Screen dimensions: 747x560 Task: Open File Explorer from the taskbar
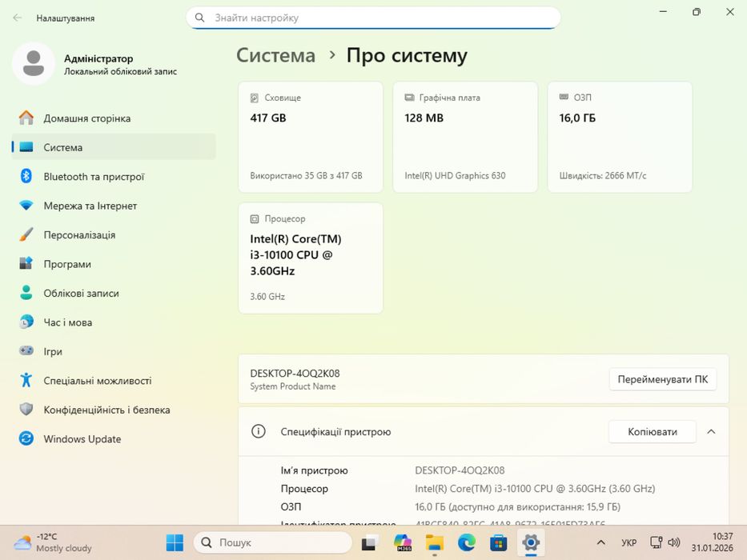(x=435, y=542)
